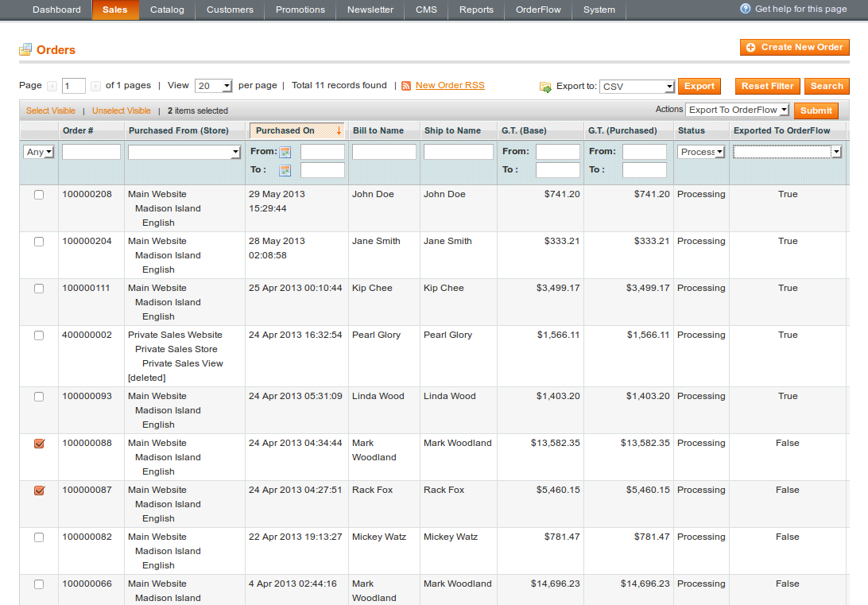Open order 100000111 details
The height and width of the screenshot is (605, 868).
click(x=86, y=288)
